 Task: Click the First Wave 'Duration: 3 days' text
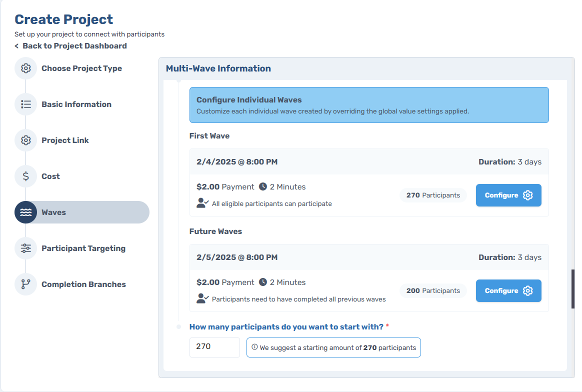pyautogui.click(x=509, y=162)
